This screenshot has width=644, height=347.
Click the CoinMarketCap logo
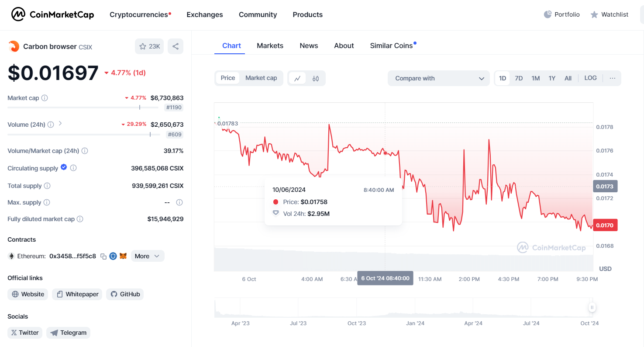click(x=52, y=14)
